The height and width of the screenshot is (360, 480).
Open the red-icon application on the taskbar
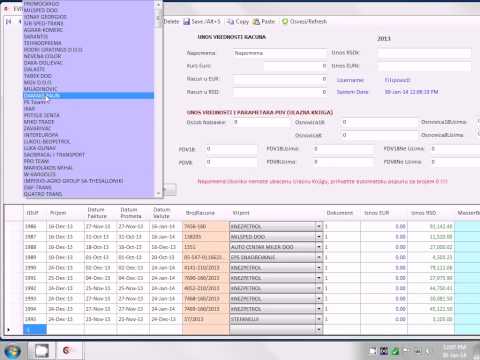67,351
